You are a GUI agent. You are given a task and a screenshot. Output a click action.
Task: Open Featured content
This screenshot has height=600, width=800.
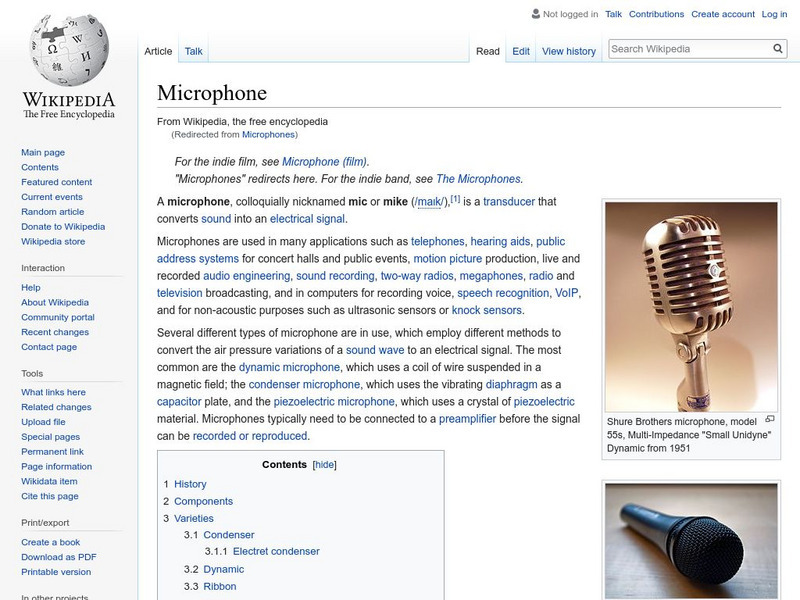tap(57, 182)
